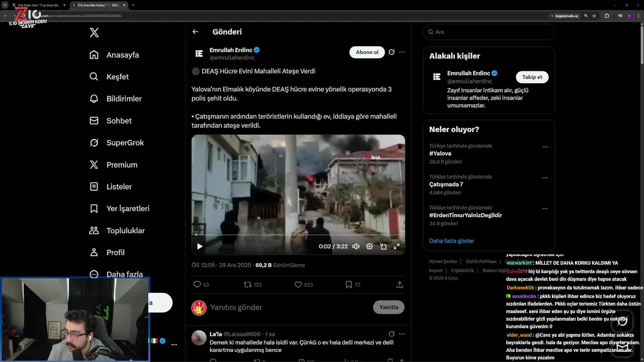Open the more menu beside Çatışmada 7

[x=545, y=177]
